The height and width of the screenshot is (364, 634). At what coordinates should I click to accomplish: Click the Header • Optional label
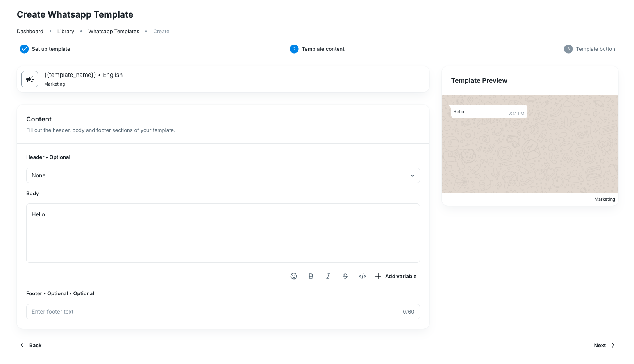[48, 157]
